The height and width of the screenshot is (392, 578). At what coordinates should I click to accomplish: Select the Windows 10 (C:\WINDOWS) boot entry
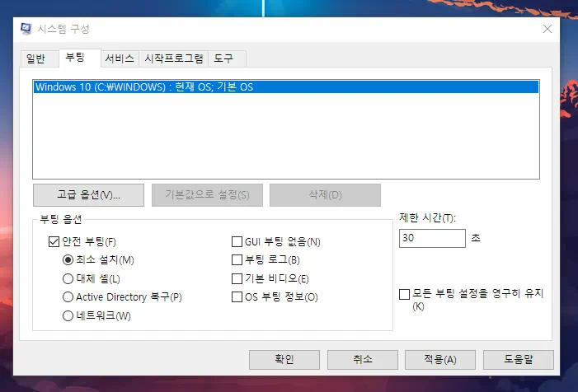point(286,86)
